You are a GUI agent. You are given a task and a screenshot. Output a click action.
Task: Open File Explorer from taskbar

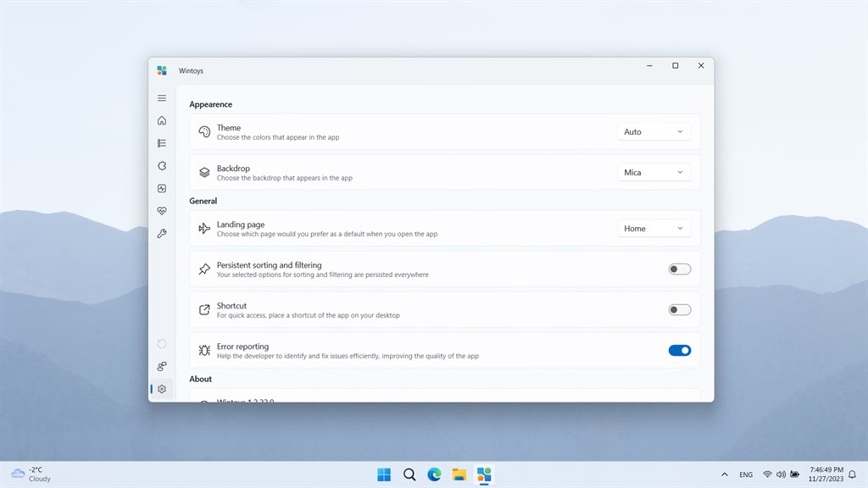coord(459,474)
